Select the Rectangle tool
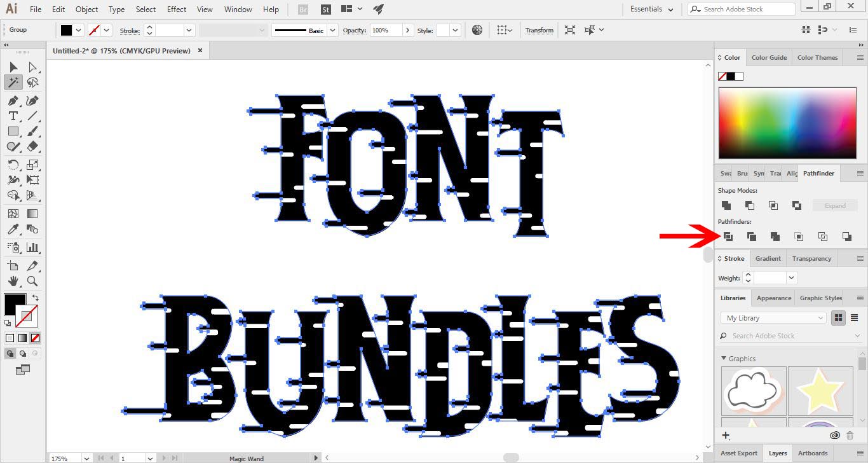868x463 pixels. pos(13,131)
